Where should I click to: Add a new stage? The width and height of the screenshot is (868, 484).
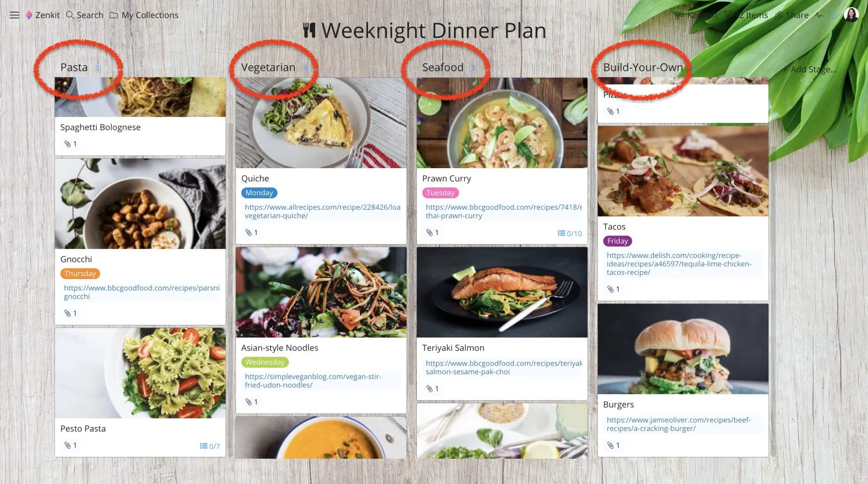point(810,69)
